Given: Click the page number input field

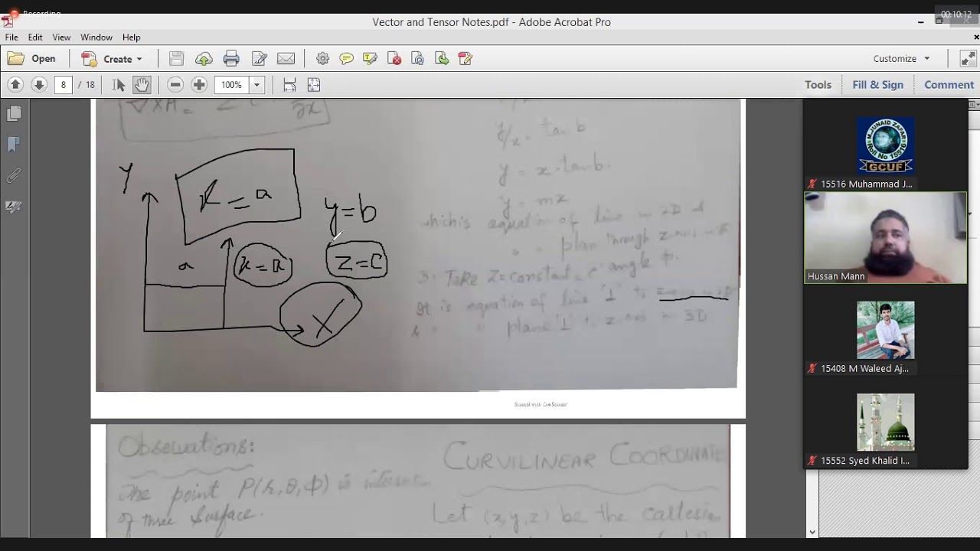Looking at the screenshot, I should [x=64, y=85].
